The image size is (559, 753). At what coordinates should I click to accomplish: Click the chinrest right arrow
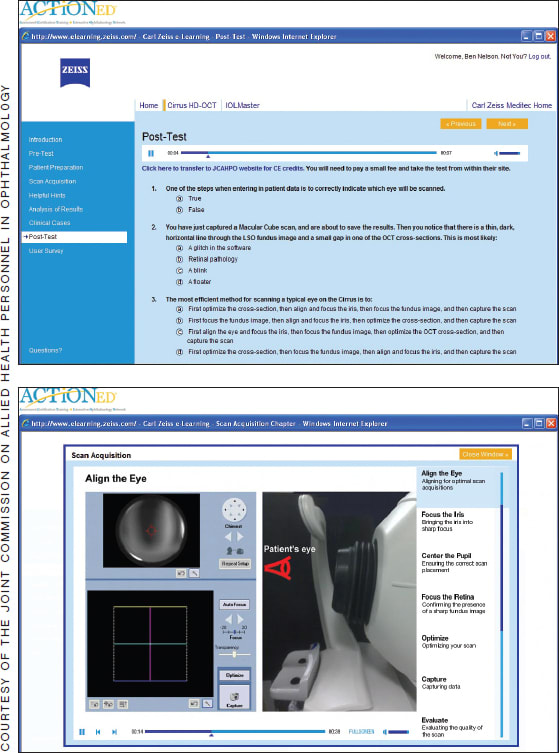(240, 536)
